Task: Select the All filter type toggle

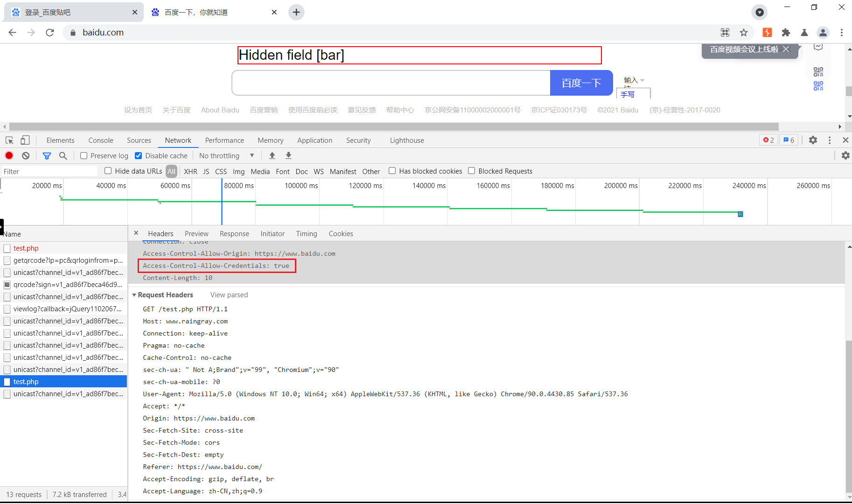Action: tap(171, 171)
